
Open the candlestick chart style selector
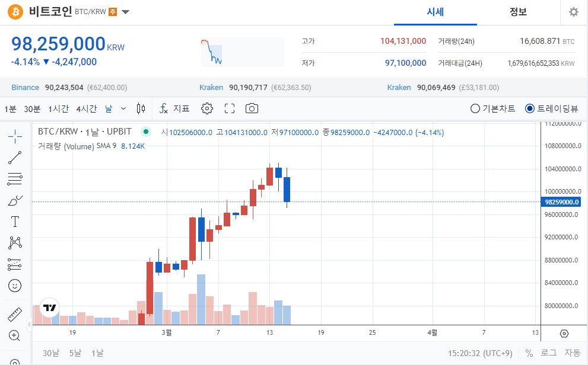coord(141,108)
